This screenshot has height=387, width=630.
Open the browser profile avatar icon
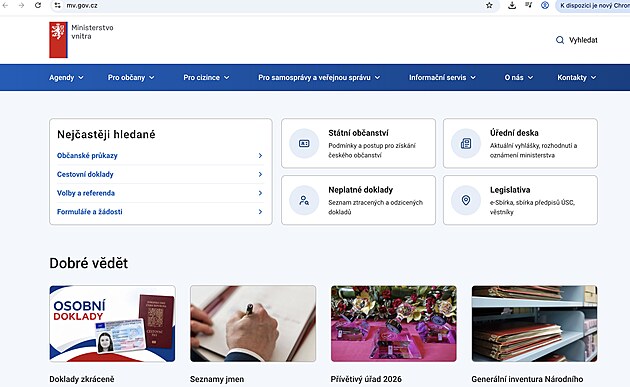click(x=545, y=5)
